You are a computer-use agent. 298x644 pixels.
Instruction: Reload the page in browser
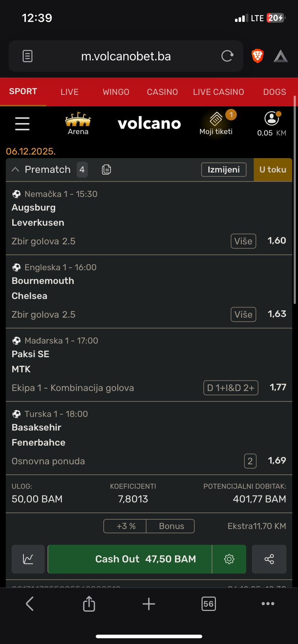[x=227, y=56]
